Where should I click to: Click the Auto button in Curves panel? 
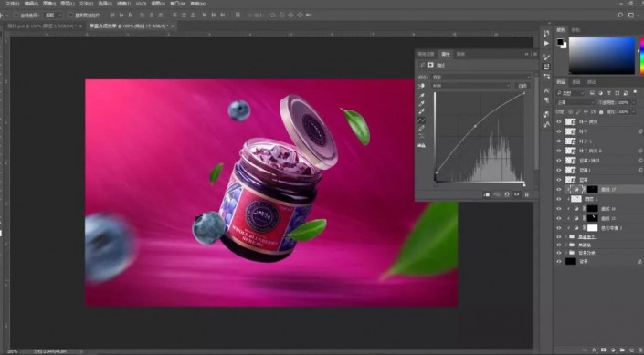(523, 86)
